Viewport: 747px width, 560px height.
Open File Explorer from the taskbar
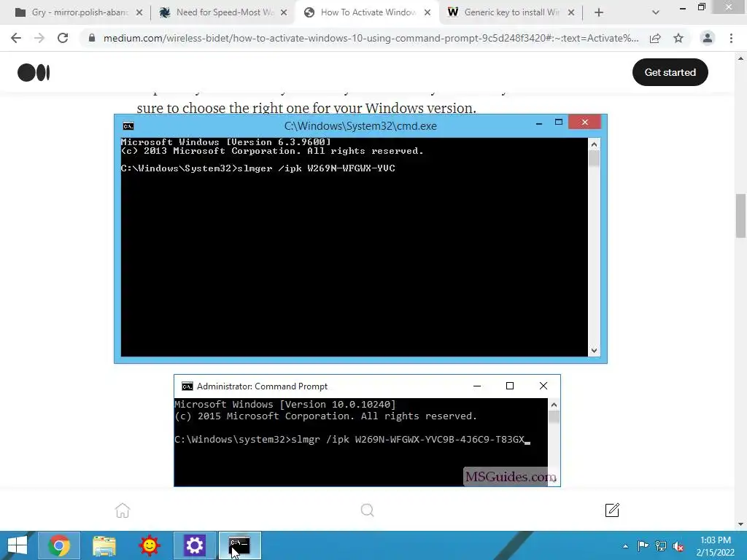[104, 545]
